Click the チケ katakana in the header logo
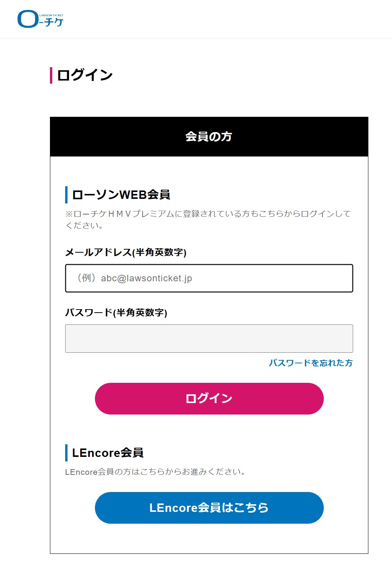This screenshot has height=563, width=392. [54, 23]
